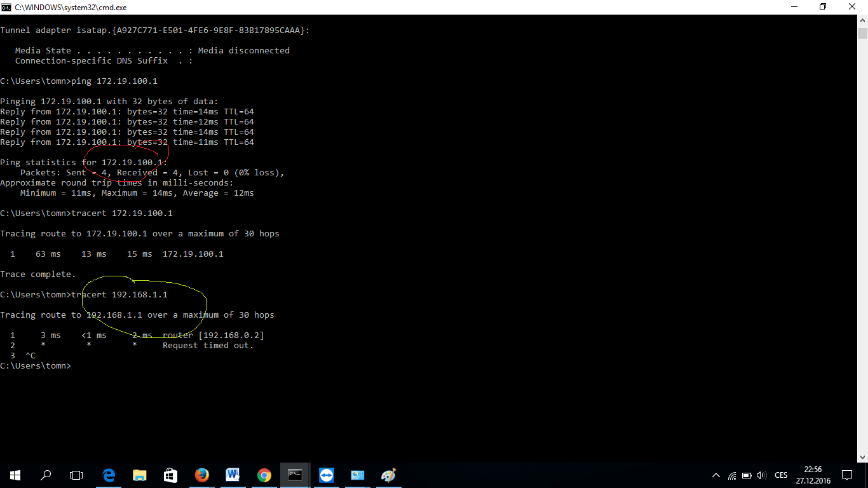Click 'Pinging 172.19.100.1 with 32 bytes of data'
Viewport: 868px width, 488px height.
[x=109, y=102]
